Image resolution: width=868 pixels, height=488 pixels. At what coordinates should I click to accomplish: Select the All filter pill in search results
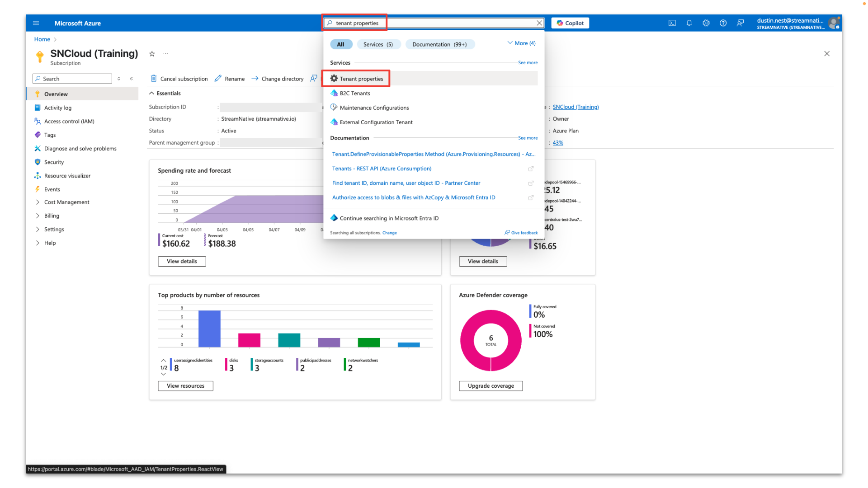(341, 44)
